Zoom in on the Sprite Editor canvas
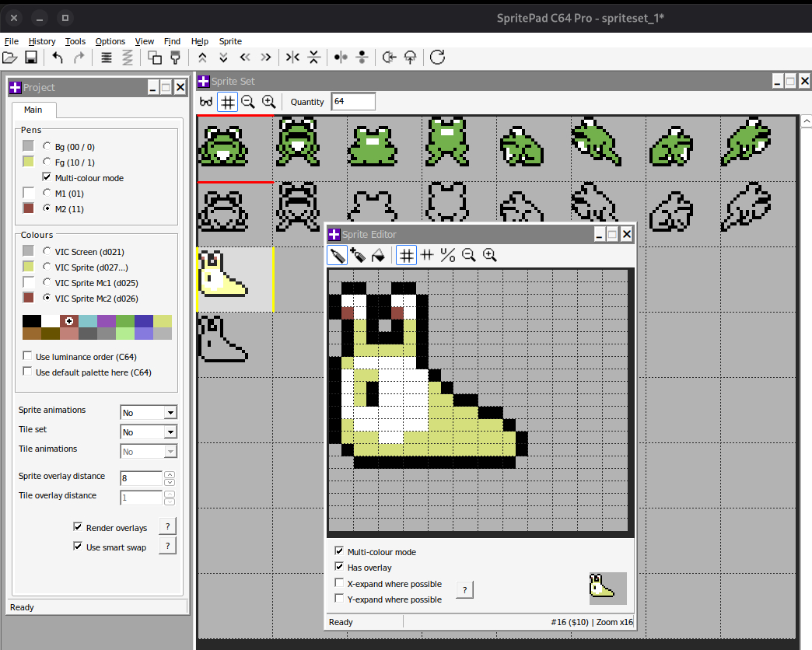Viewport: 812px width, 650px height. pyautogui.click(x=489, y=255)
